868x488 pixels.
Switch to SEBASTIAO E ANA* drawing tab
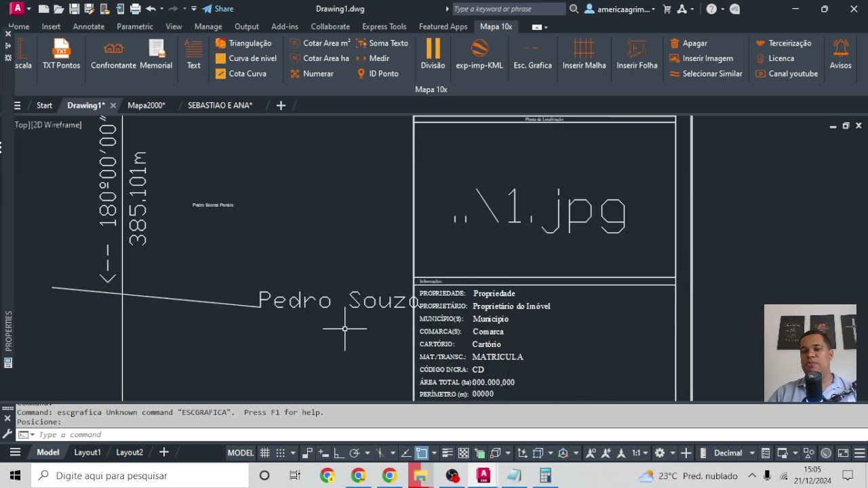tap(220, 105)
